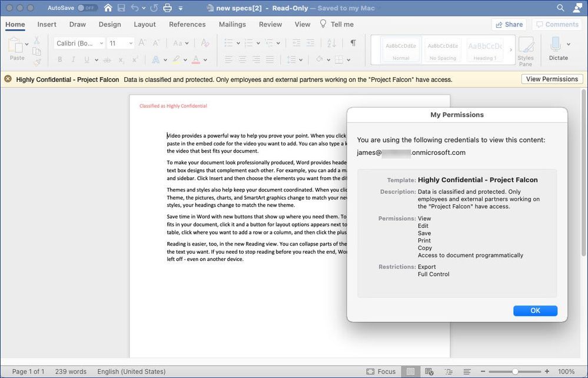Expand the Paste options arrow
The image size is (588, 378).
click(26, 44)
